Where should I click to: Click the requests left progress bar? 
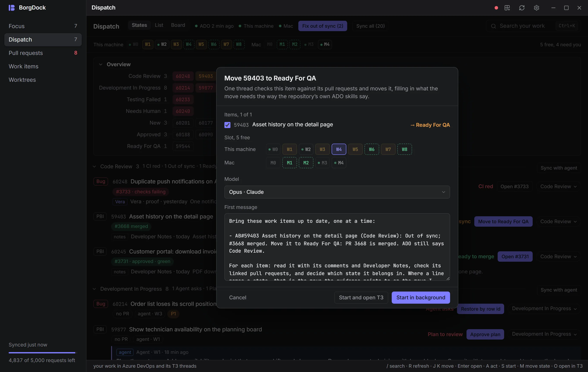point(43,353)
